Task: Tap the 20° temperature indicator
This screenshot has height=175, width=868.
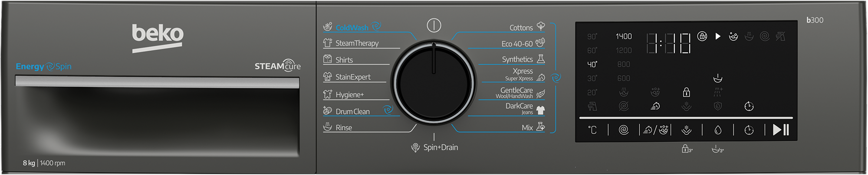Action: (592, 92)
